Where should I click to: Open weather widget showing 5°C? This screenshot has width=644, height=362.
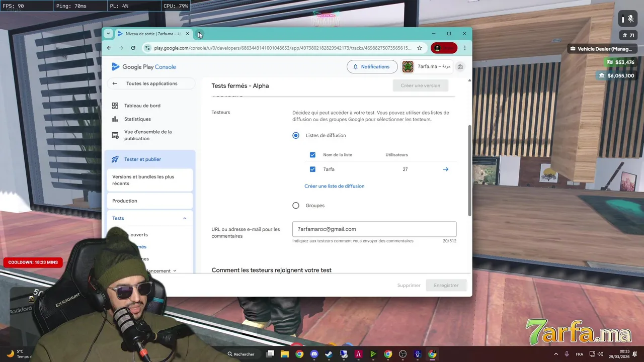[x=19, y=354]
